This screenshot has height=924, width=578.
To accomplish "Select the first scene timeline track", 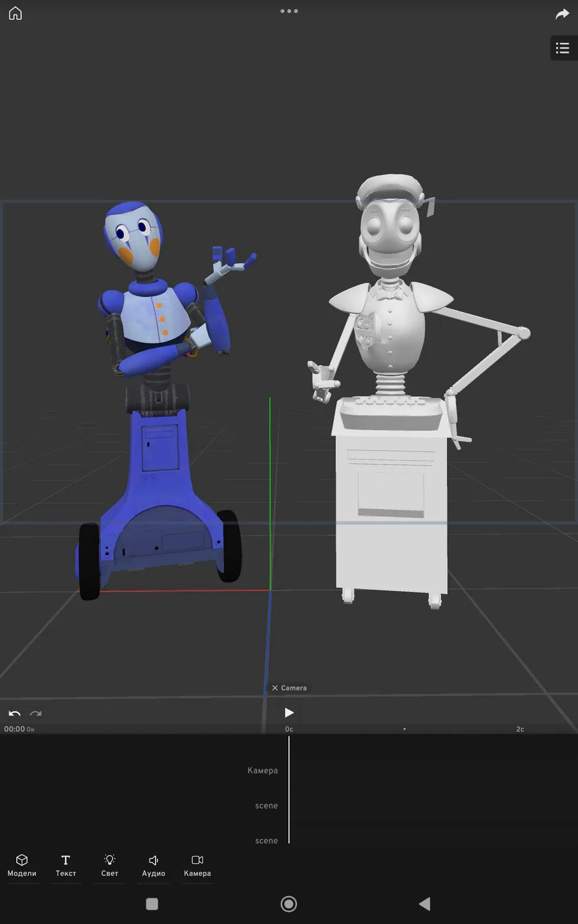I will pyautogui.click(x=267, y=806).
